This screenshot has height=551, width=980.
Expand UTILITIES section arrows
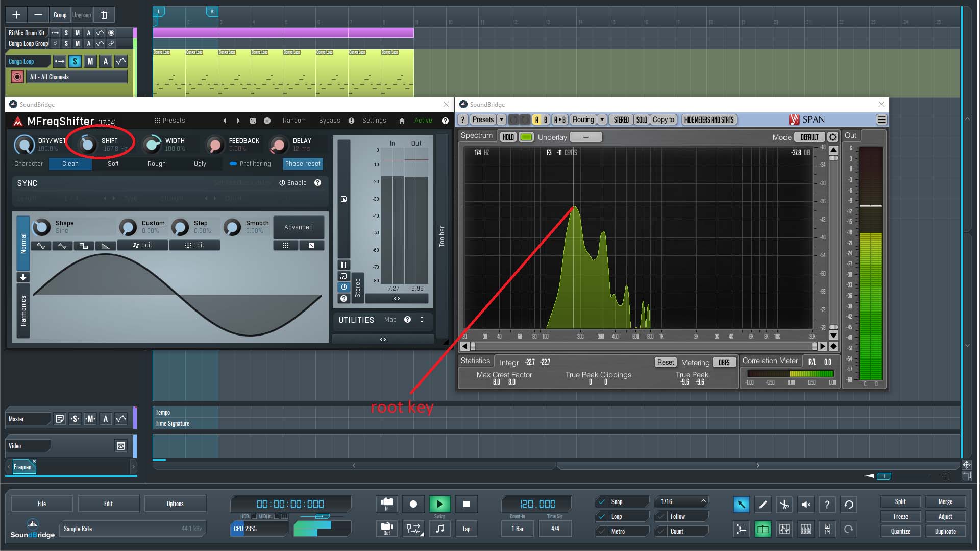[422, 320]
